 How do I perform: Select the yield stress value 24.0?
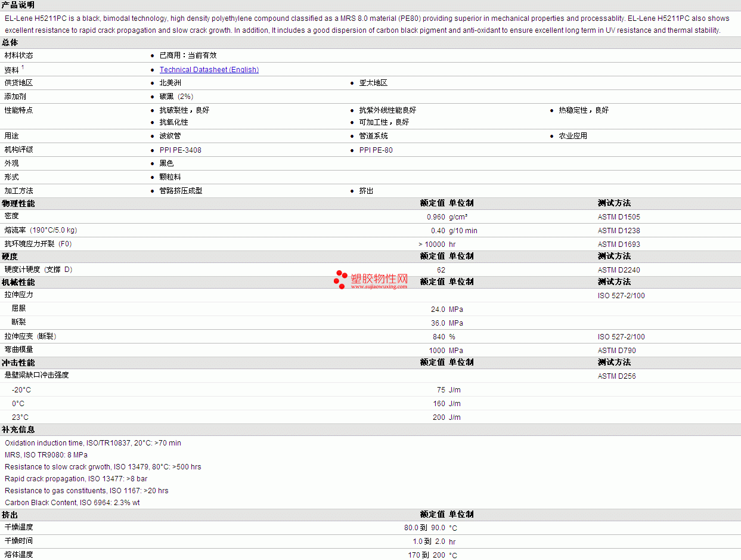[x=438, y=310]
